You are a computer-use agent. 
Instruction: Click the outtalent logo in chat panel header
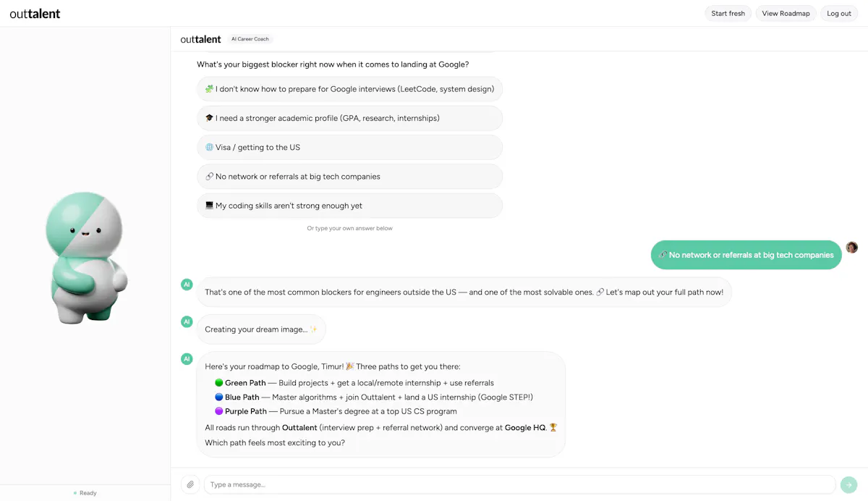tap(200, 39)
